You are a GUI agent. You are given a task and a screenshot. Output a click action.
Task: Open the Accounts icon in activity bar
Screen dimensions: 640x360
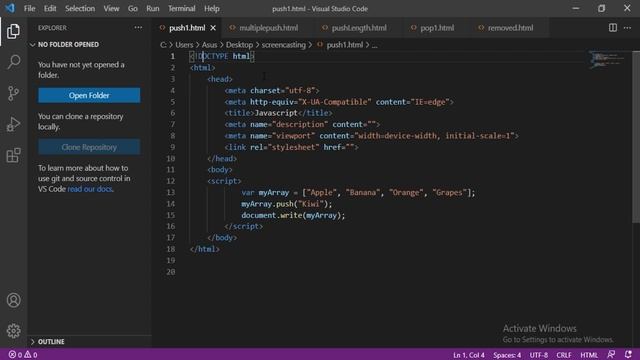tap(13, 300)
